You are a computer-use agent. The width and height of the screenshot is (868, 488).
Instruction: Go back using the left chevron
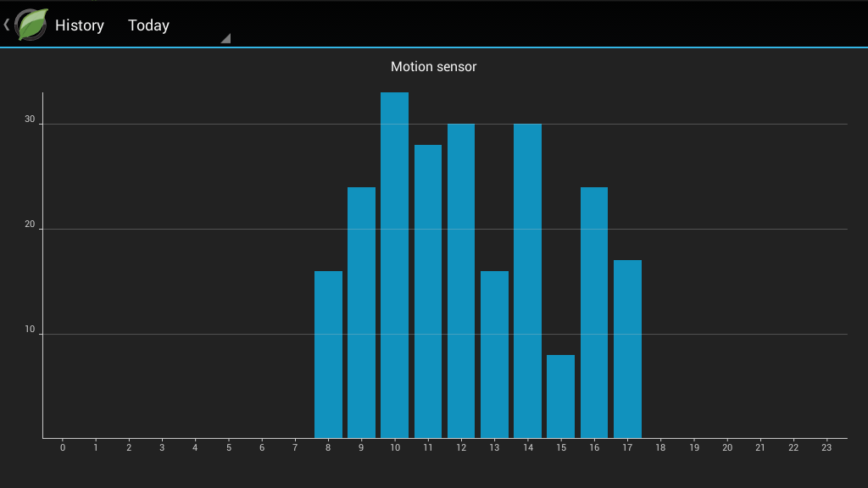[7, 25]
